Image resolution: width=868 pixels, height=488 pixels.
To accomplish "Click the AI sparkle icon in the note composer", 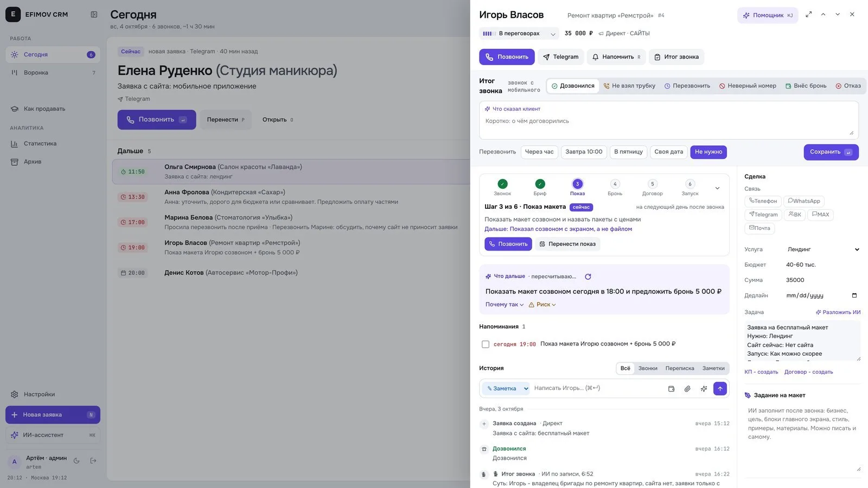I will coord(704,389).
